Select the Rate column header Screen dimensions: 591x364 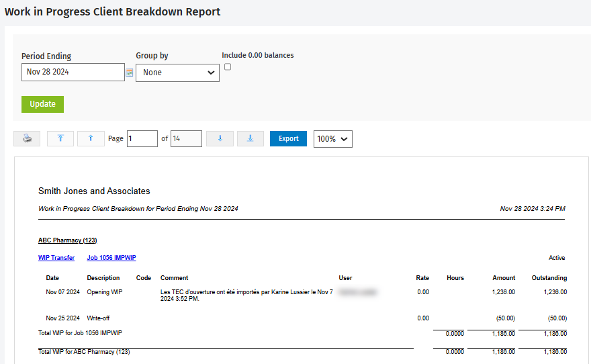tap(422, 278)
